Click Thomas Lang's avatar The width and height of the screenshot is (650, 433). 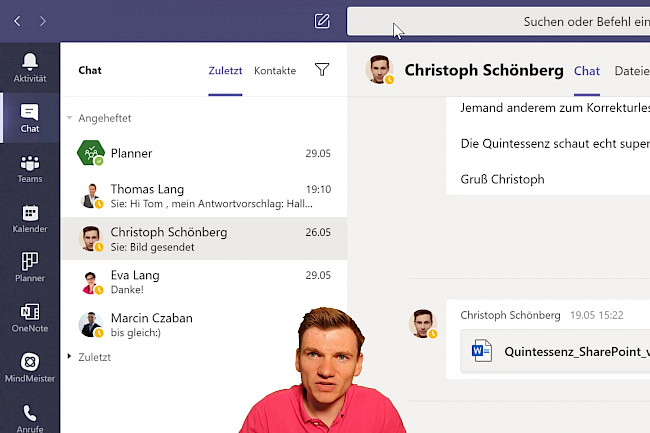91,196
